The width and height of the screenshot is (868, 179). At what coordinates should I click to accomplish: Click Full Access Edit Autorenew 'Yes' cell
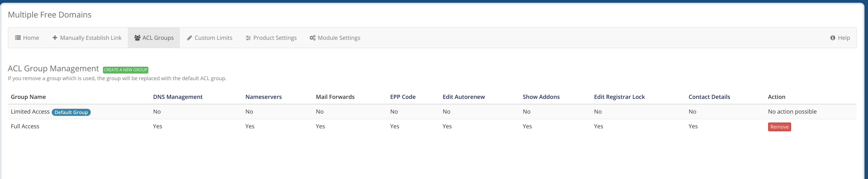pyautogui.click(x=447, y=127)
